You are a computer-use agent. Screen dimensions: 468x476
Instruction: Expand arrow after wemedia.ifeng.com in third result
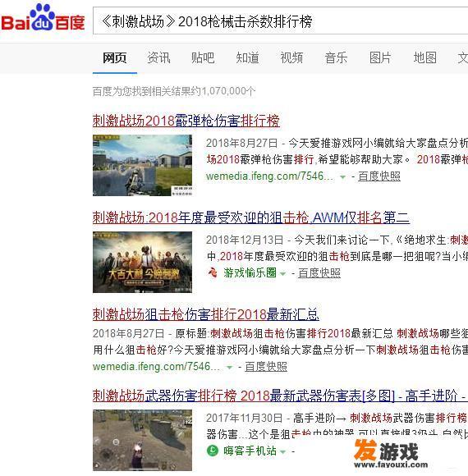(x=230, y=368)
